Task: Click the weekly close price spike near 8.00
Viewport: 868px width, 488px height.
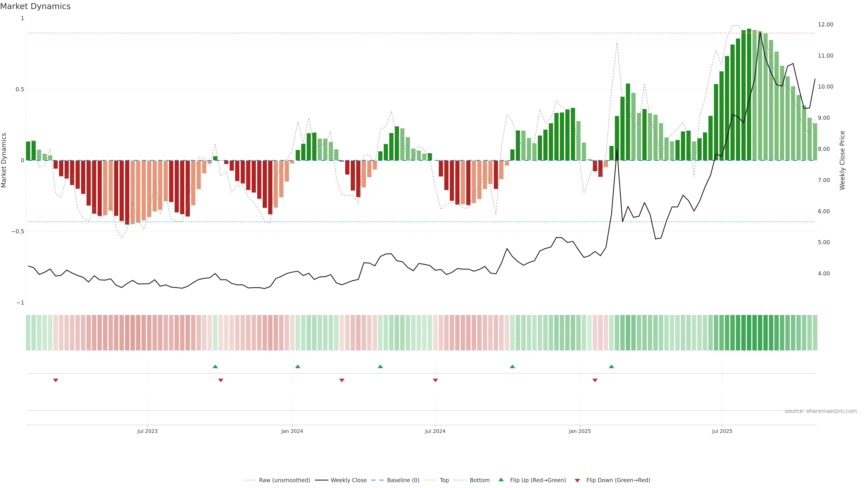Action: [x=617, y=150]
